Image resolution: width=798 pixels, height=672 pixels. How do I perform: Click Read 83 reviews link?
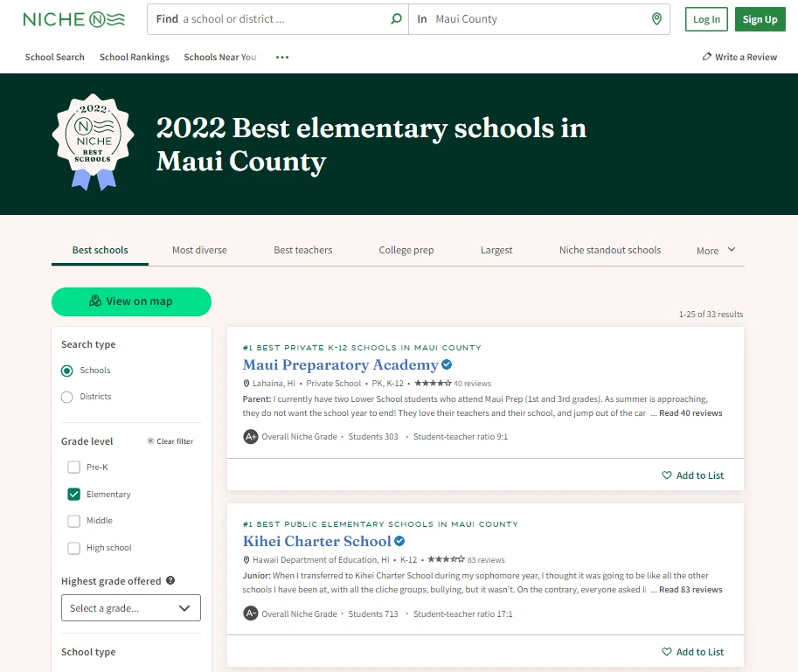[690, 590]
